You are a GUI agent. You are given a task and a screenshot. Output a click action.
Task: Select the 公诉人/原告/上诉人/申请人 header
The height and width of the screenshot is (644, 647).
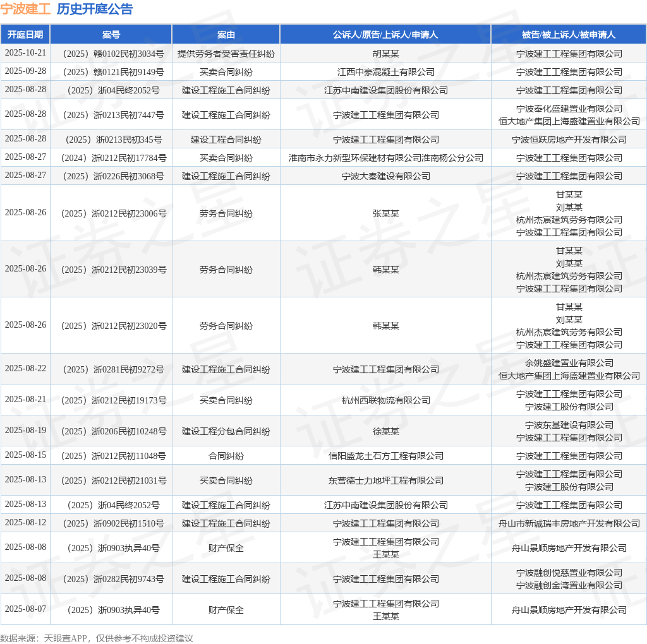point(385,35)
